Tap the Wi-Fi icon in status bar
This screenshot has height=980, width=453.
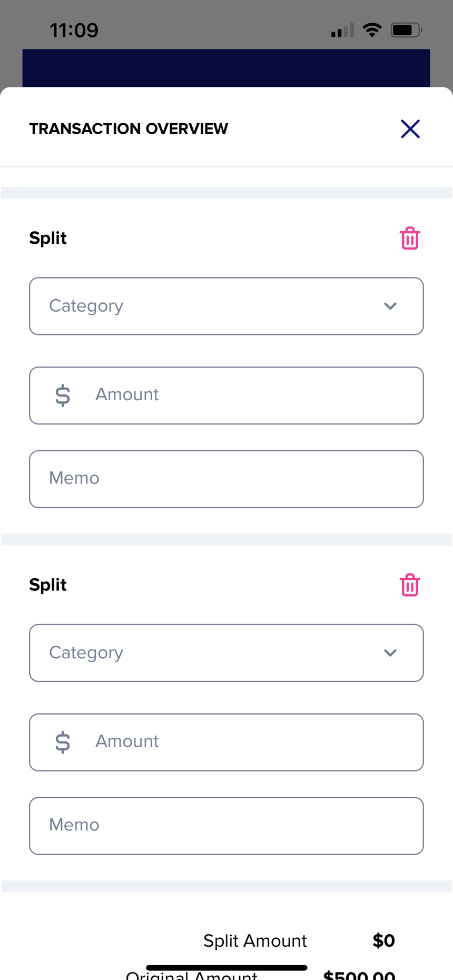[x=372, y=30]
